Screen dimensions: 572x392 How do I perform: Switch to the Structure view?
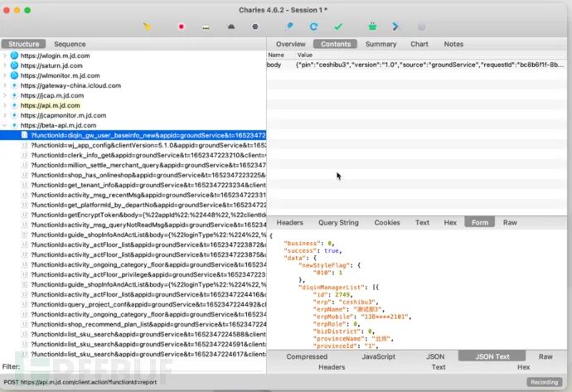pos(24,44)
